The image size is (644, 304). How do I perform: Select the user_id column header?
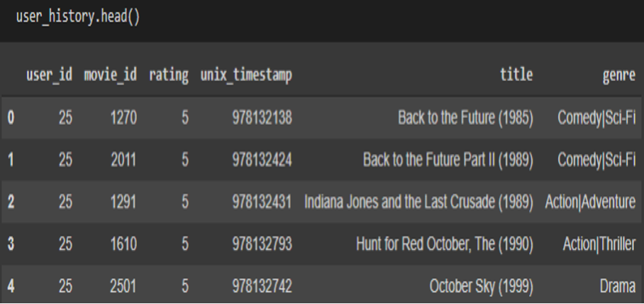click(x=49, y=75)
